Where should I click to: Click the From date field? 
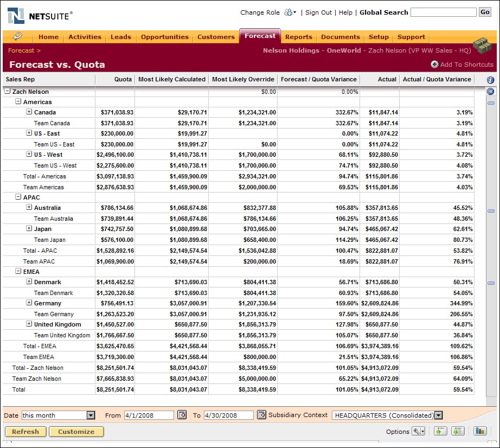(149, 415)
